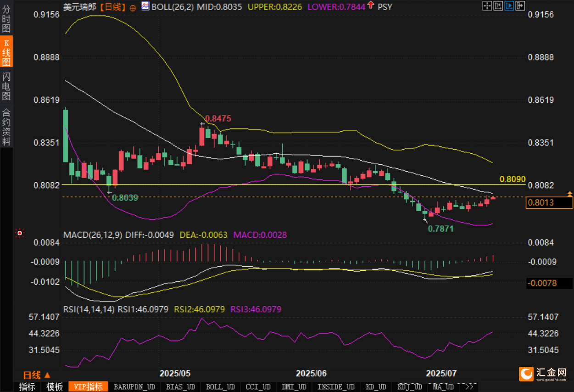This screenshot has height=392, width=574.
Task: Click the RSI(14,14,14) indicator label
Action: point(89,309)
